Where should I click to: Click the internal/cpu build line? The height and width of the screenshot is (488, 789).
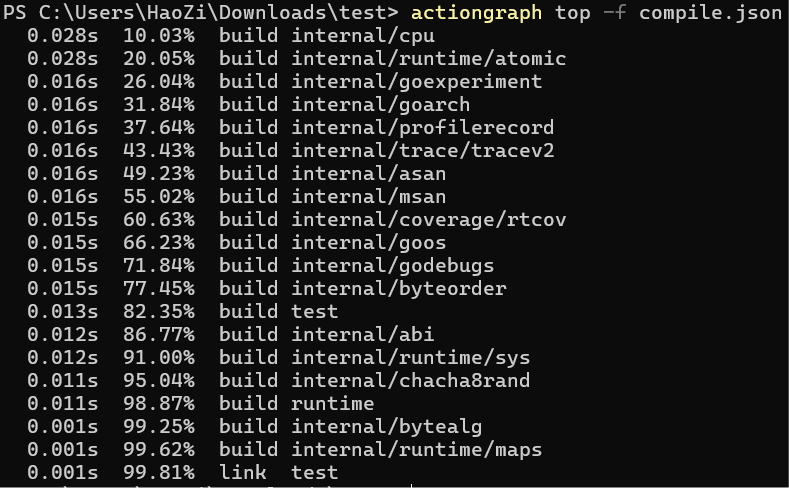coord(231,36)
